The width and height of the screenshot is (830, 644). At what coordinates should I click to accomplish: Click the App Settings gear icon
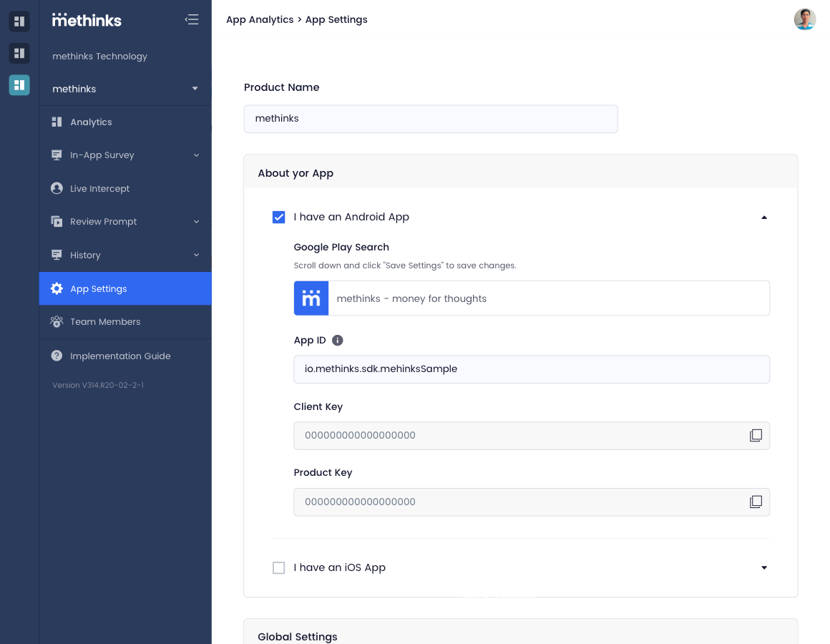click(x=57, y=288)
